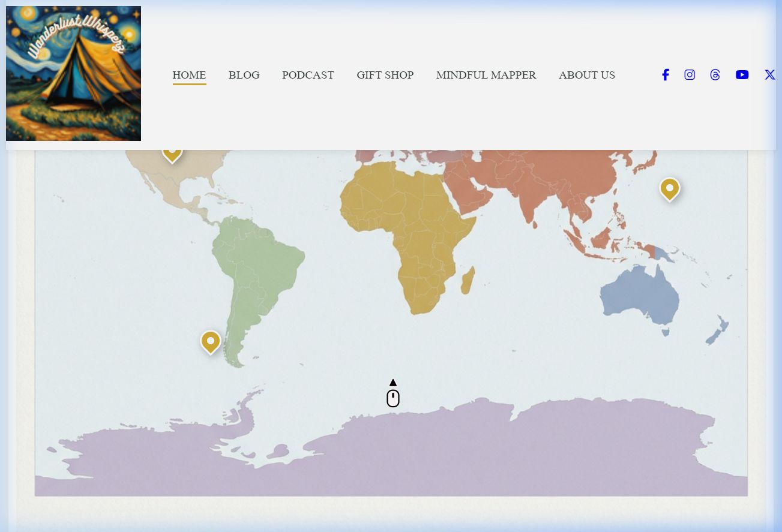Navigate to the PODCAST section
Viewport: 782px width, 532px height.
pyautogui.click(x=308, y=75)
